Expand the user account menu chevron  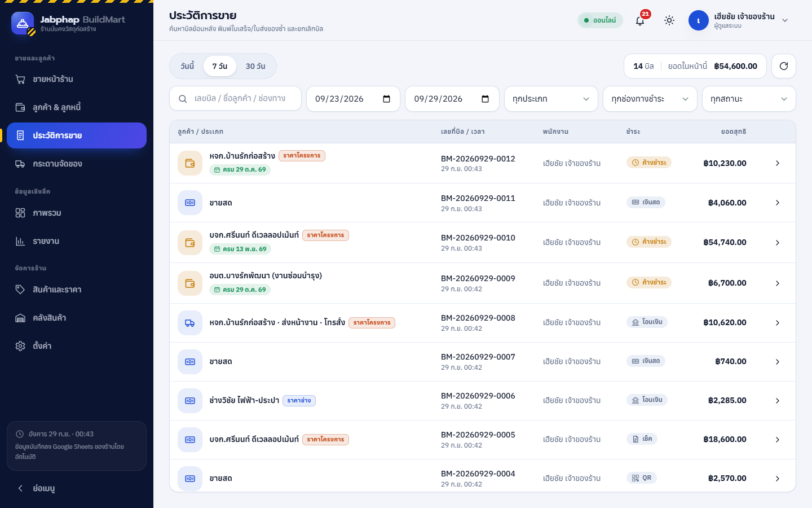pyautogui.click(x=785, y=21)
